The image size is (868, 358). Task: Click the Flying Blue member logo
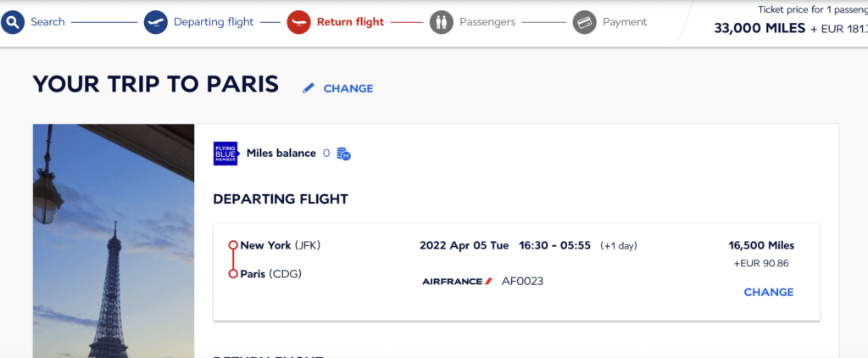point(225,154)
